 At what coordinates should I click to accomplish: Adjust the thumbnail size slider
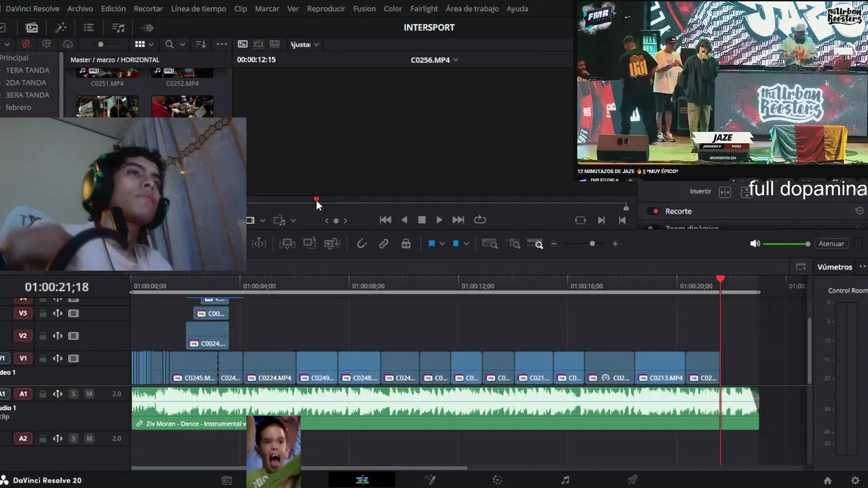coord(101,44)
